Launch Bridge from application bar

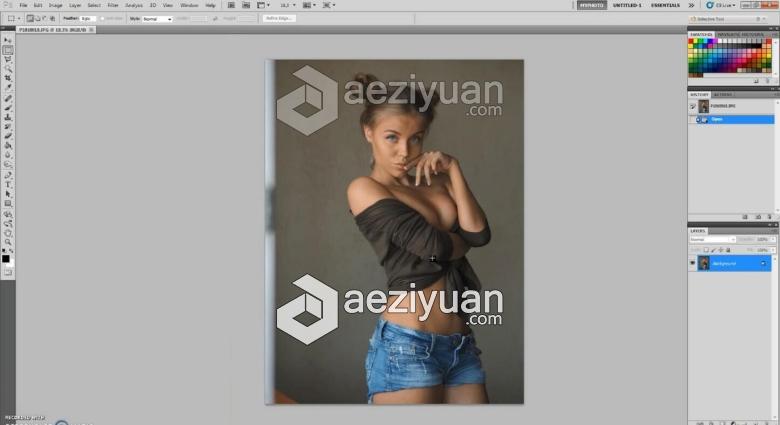coord(231,5)
